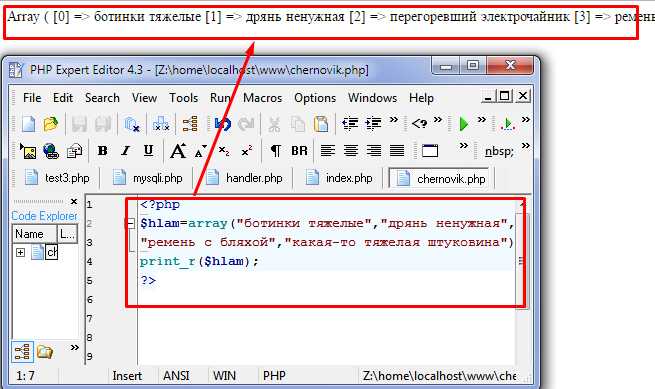
Task: Cut selection with scissors icon
Action: click(274, 124)
